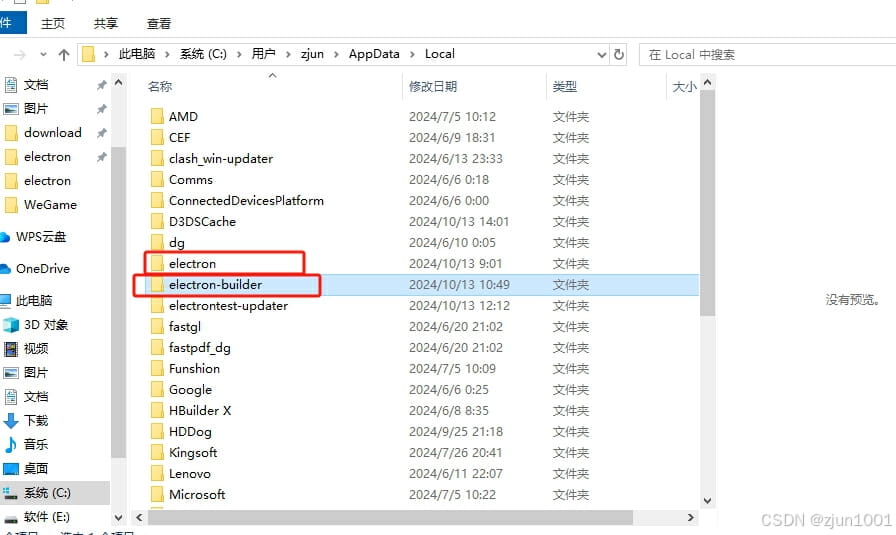
Task: Select the AMD folder icon
Action: [157, 116]
